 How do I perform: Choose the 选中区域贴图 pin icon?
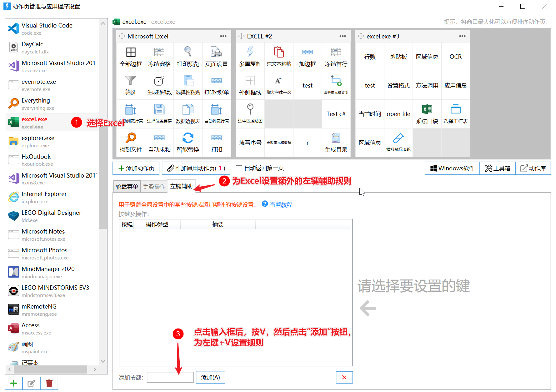(250, 109)
